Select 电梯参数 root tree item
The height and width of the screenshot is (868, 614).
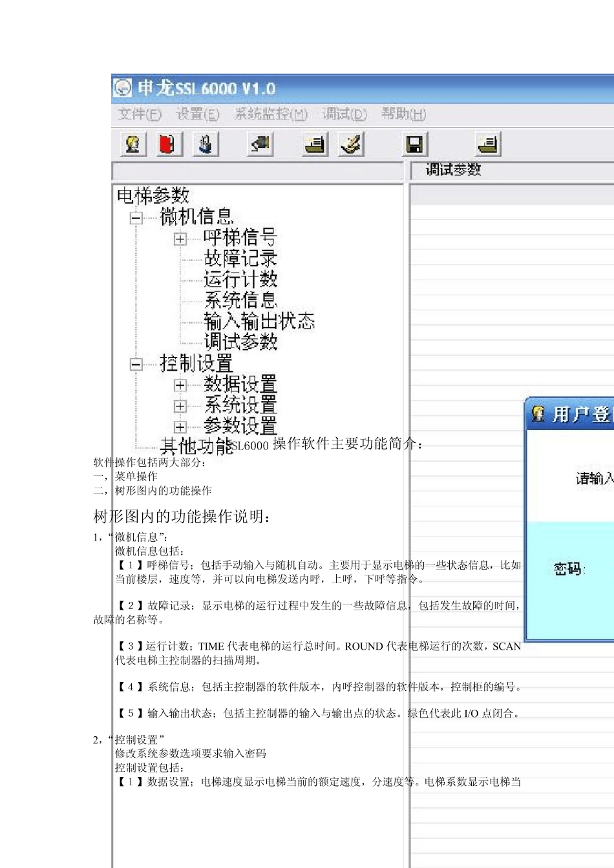pos(153,195)
